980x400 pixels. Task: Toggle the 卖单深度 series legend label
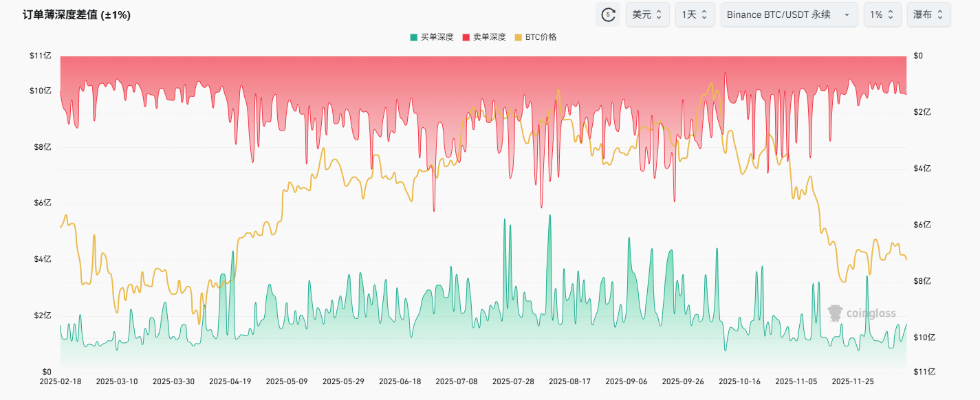(x=489, y=37)
